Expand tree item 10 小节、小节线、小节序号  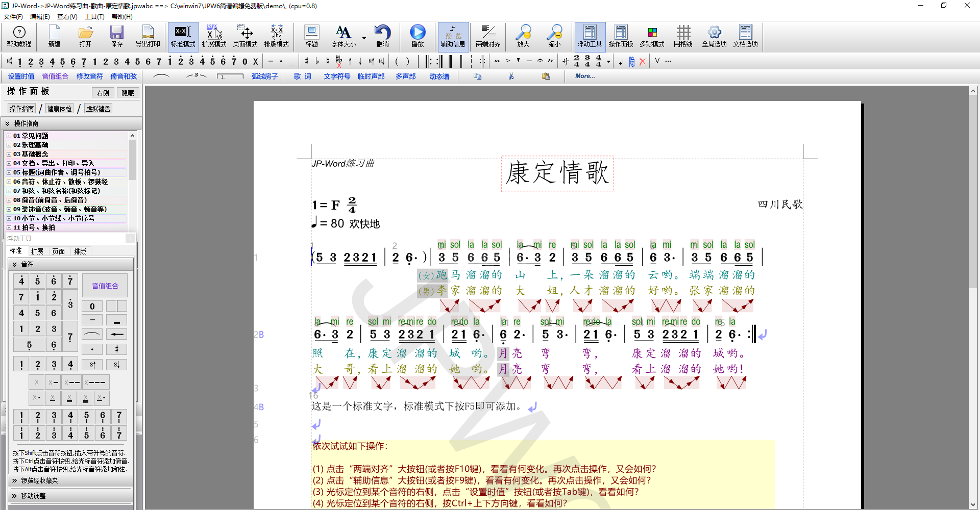(9, 218)
